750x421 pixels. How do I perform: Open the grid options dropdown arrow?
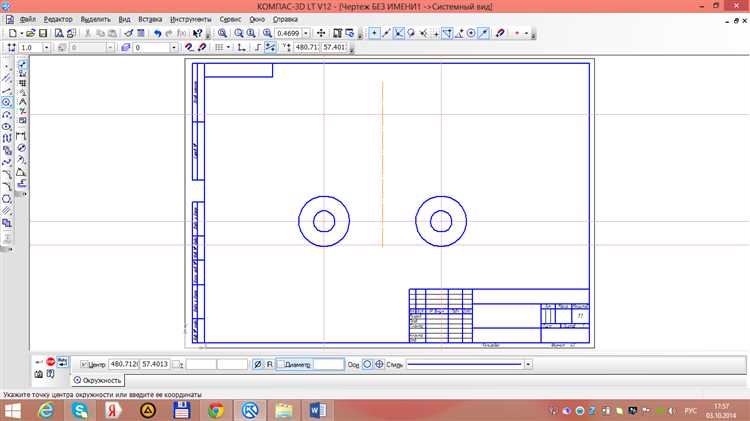(x=228, y=47)
